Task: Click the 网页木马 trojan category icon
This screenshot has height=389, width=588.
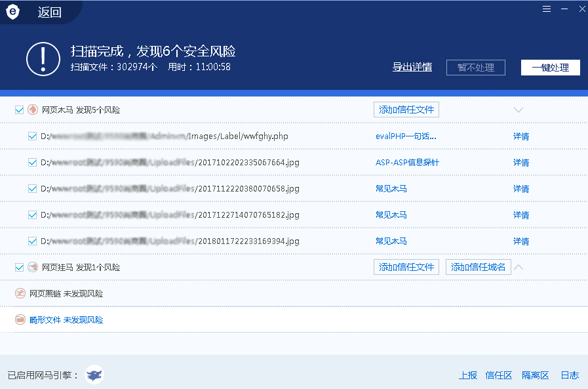Action: 32,110
